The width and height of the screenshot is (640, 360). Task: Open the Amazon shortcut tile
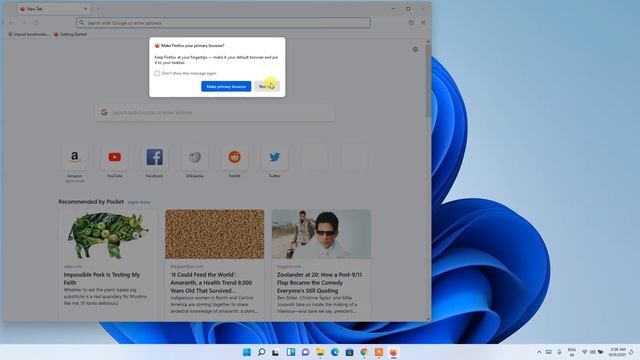74,157
